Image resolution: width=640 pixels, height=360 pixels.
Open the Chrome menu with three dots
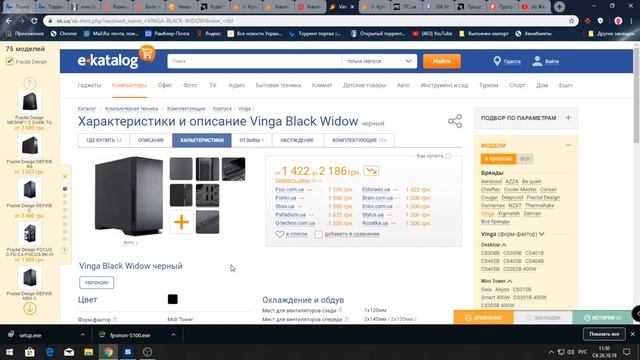(x=631, y=21)
